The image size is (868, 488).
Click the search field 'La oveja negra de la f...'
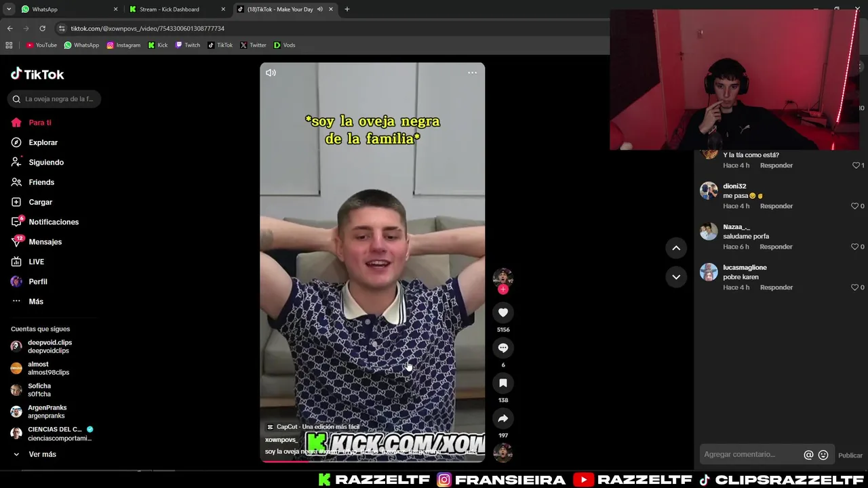54,99
